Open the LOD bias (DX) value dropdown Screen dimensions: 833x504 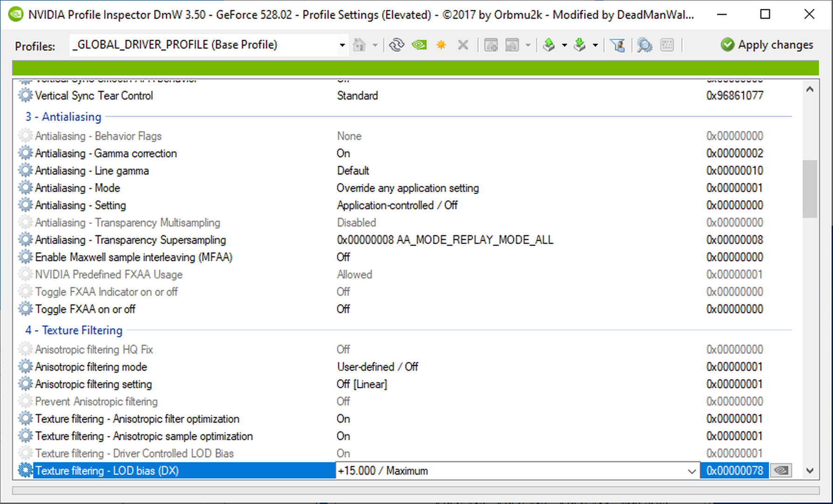692,471
